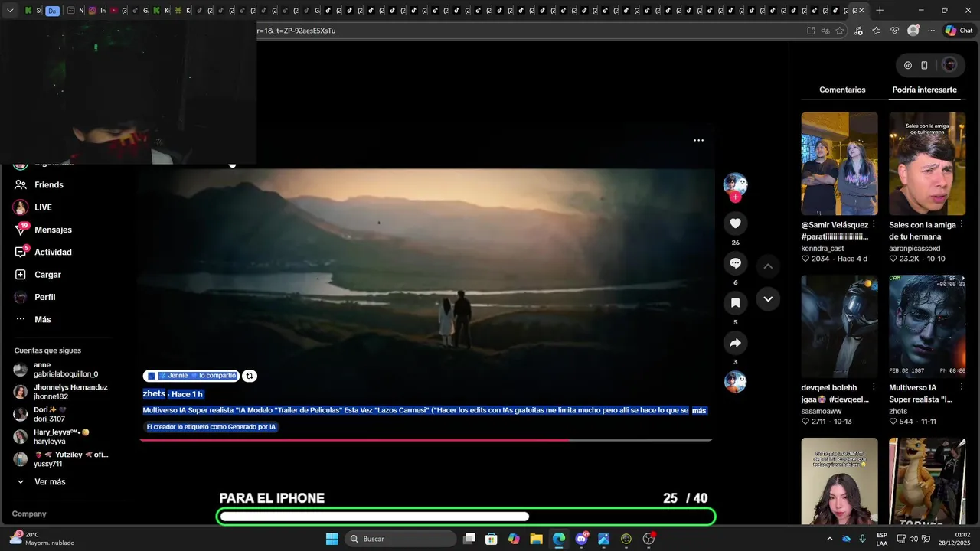980x551 pixels.
Task: Expand the caption with más link
Action: pos(699,411)
